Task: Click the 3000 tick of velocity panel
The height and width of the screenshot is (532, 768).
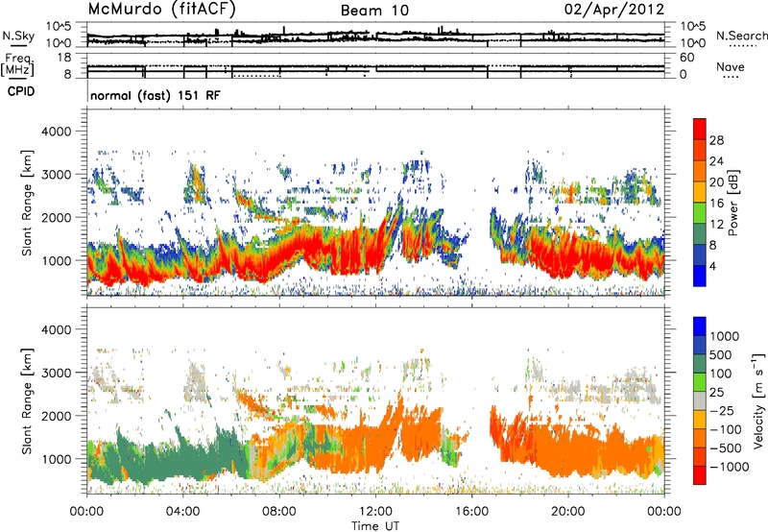Action: (59, 373)
